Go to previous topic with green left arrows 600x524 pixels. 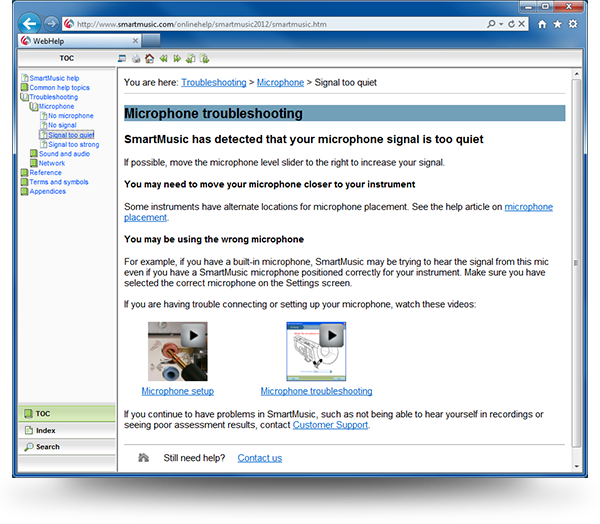(x=163, y=59)
